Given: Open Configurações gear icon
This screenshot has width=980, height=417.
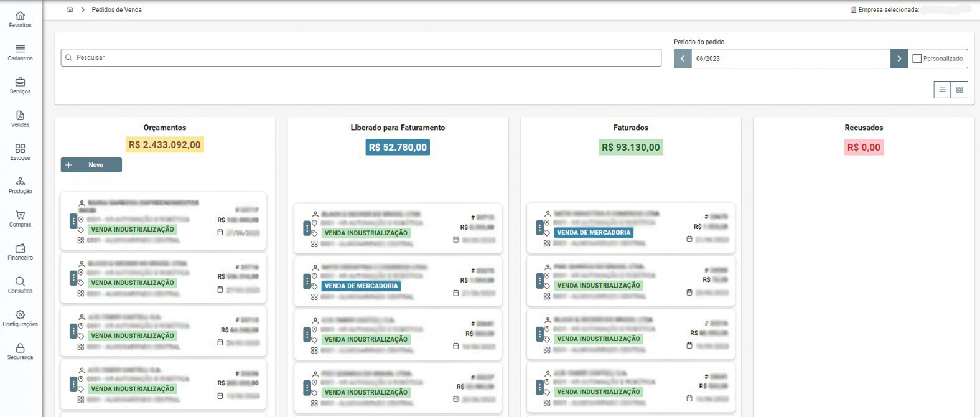Looking at the screenshot, I should pos(20,316).
